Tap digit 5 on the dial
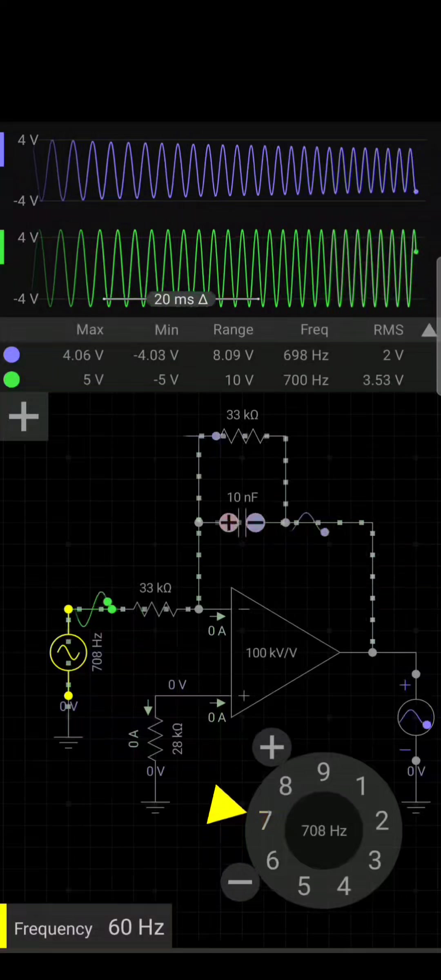Image resolution: width=441 pixels, height=980 pixels. (x=304, y=886)
